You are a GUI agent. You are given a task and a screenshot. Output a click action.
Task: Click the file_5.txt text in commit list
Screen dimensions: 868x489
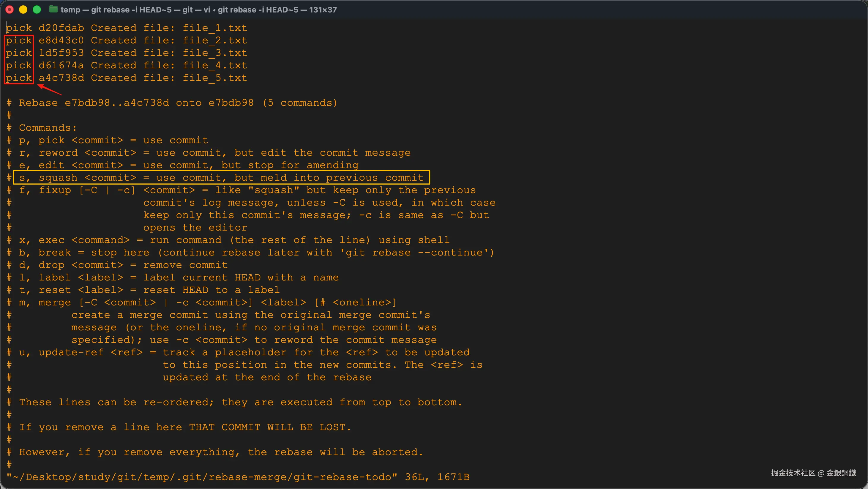215,78
